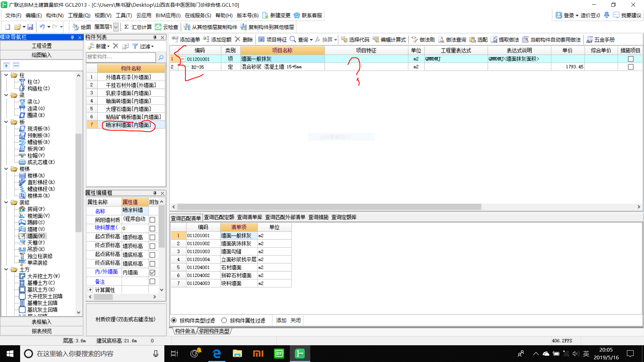Screen dimensions: 644x362
Task: Switch to 查询清单库 tab
Action: 250,217
